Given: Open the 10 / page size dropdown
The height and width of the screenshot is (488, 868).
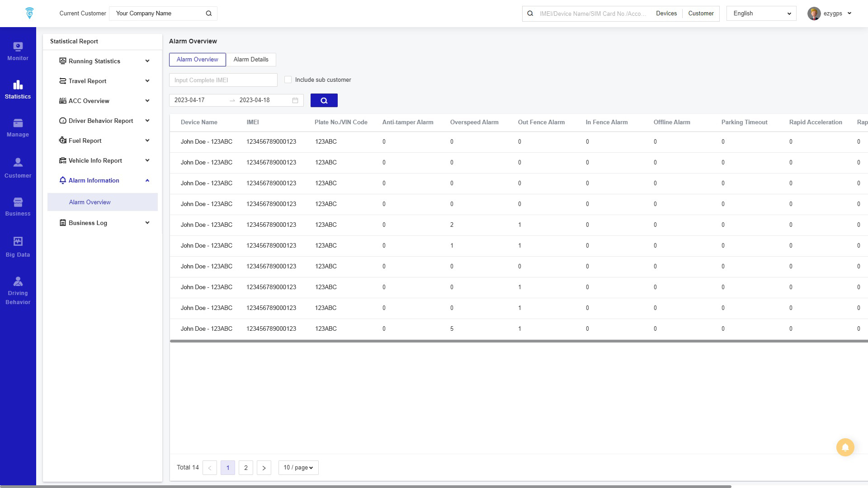Looking at the screenshot, I should pos(298,468).
